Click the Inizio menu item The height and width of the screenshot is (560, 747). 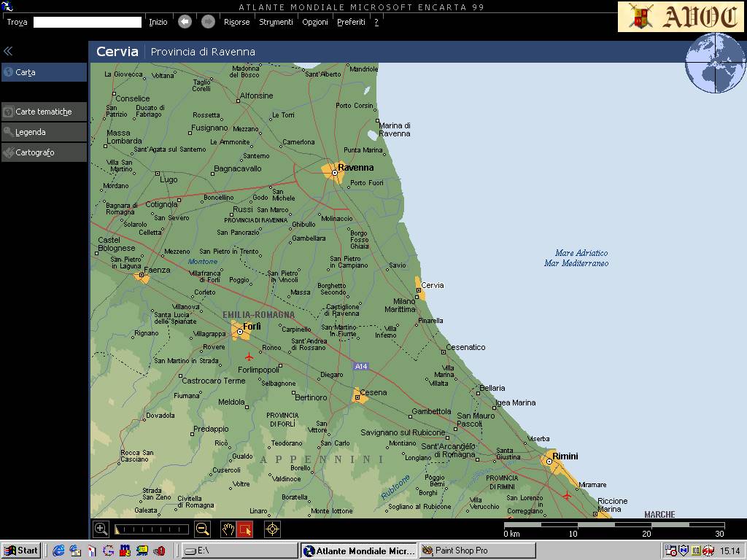(x=158, y=22)
